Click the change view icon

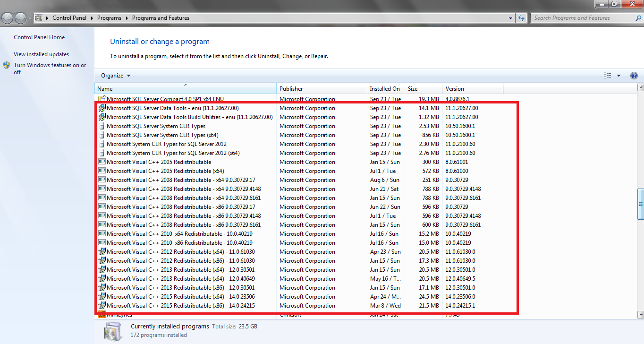pyautogui.click(x=608, y=76)
